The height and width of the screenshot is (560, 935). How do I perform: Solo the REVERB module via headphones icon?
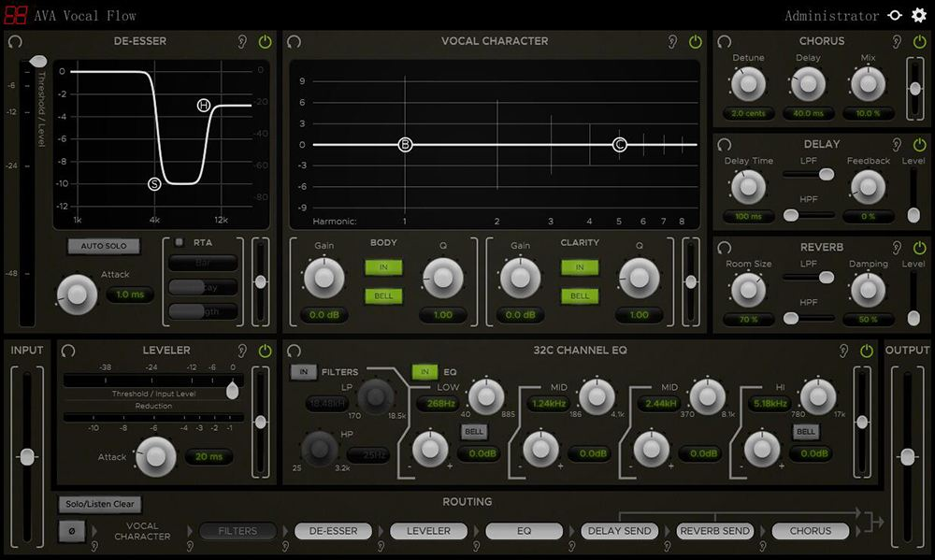coord(724,248)
